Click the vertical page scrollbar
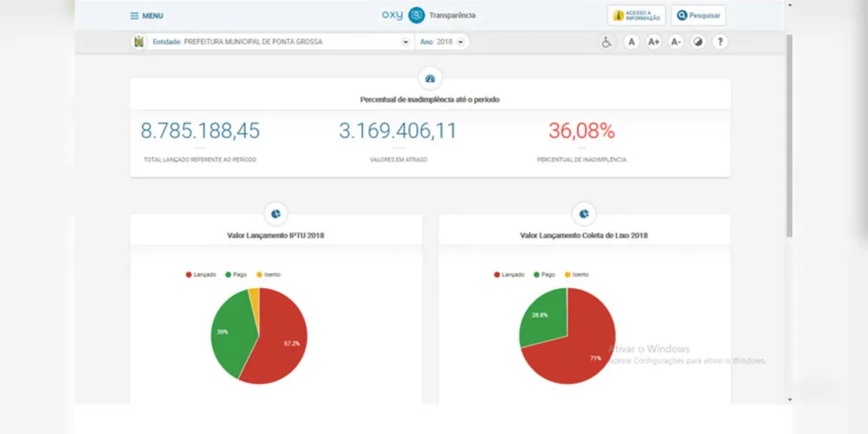The width and height of the screenshot is (868, 434). (x=790, y=135)
